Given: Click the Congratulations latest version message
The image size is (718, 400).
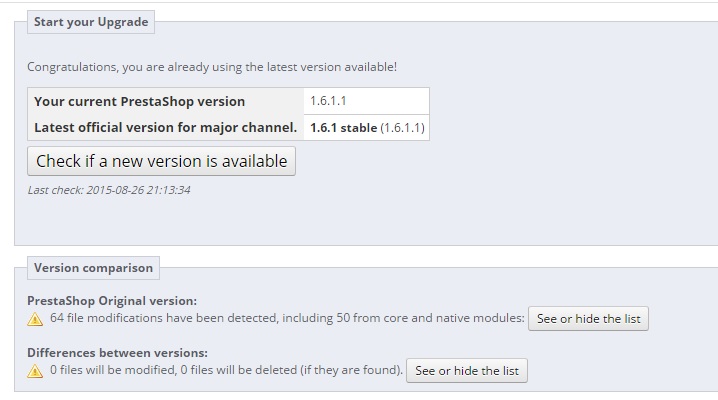Looking at the screenshot, I should [212, 67].
